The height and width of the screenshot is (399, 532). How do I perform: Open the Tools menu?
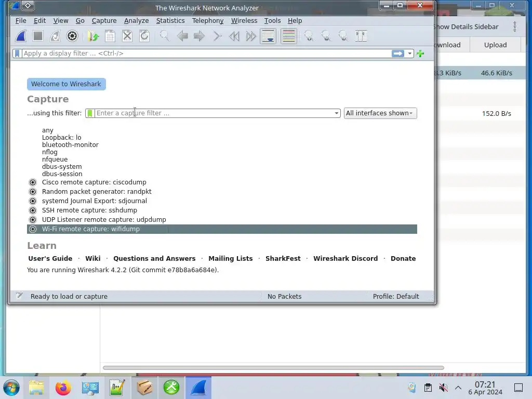(x=272, y=21)
